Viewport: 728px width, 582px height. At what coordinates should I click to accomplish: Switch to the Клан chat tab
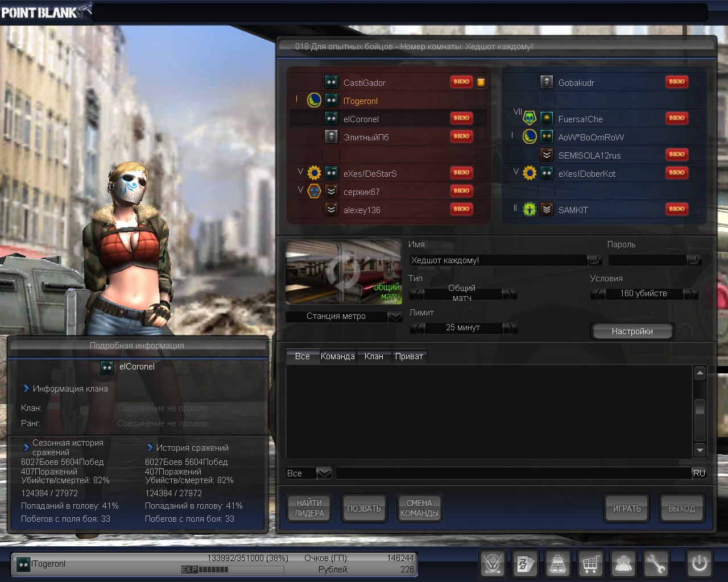(374, 356)
